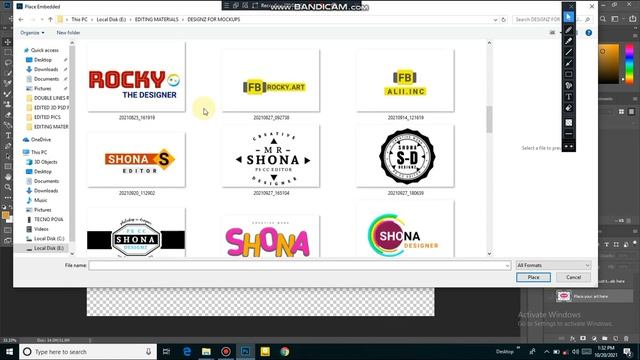Select the numbering tool in Bandicam toolbar
640x360 pixels.
(569, 85)
